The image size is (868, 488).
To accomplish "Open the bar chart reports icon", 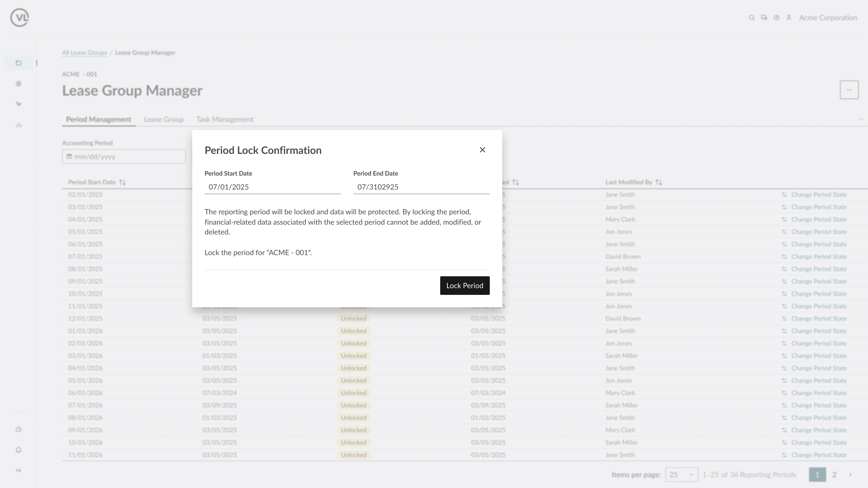I will coord(19,125).
